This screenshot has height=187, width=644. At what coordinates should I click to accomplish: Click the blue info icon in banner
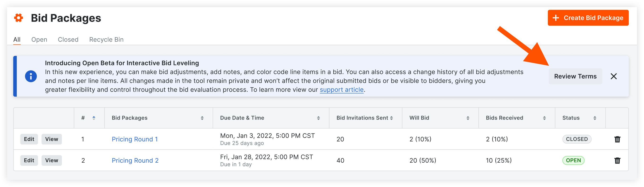click(31, 76)
